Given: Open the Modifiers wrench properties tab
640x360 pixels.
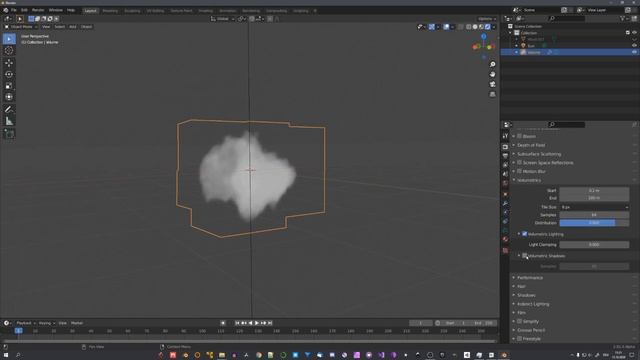Looking at the screenshot, I should pyautogui.click(x=505, y=203).
